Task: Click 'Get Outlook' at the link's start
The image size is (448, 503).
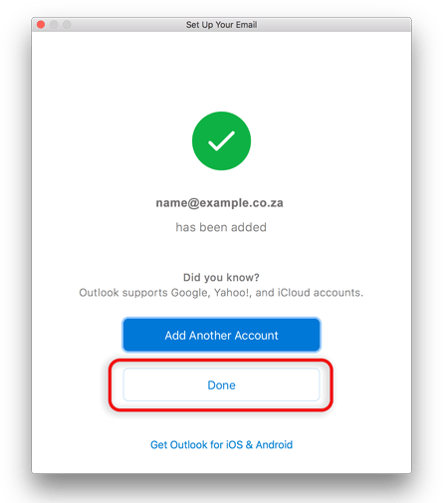Action: coord(178,444)
